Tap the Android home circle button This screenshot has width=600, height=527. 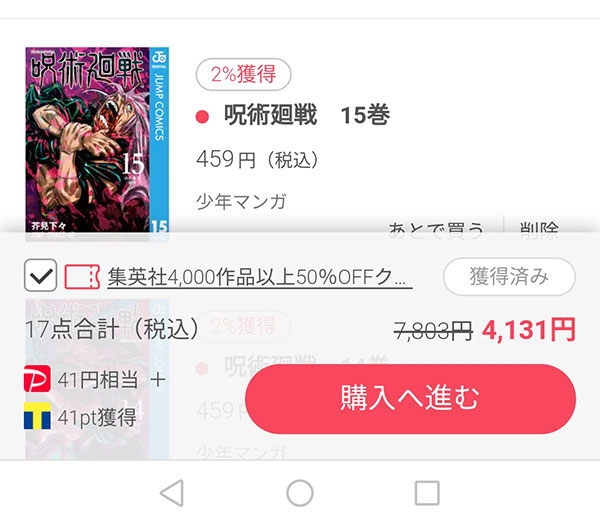tap(300, 493)
